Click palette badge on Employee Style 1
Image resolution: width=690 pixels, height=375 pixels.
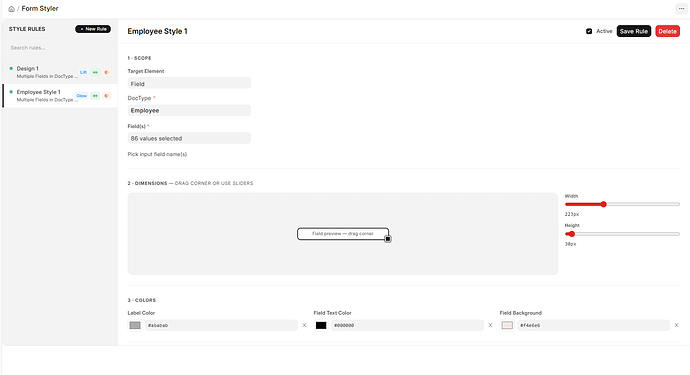[106, 96]
